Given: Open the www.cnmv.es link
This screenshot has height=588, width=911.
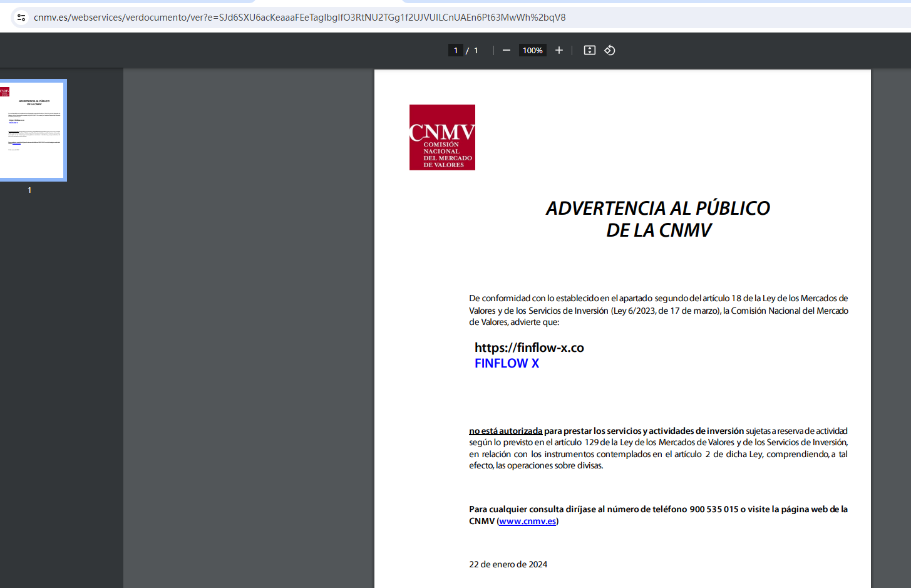Looking at the screenshot, I should pos(527,521).
